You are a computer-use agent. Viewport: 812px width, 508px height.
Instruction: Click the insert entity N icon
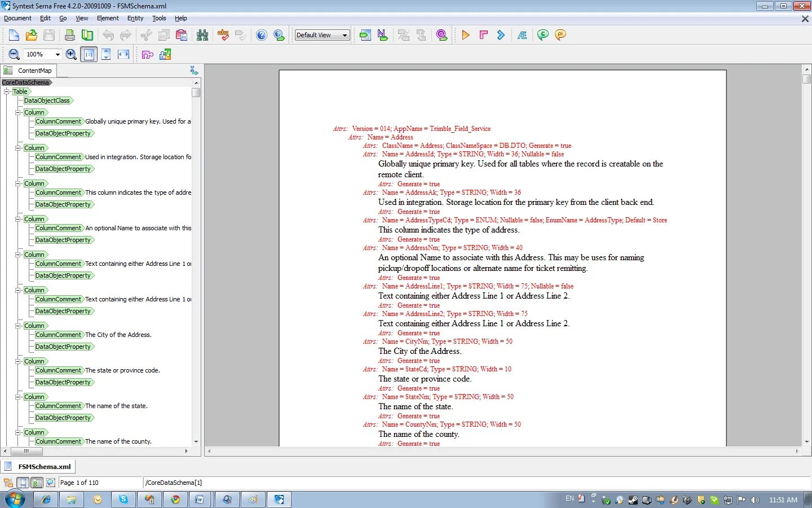(x=382, y=35)
